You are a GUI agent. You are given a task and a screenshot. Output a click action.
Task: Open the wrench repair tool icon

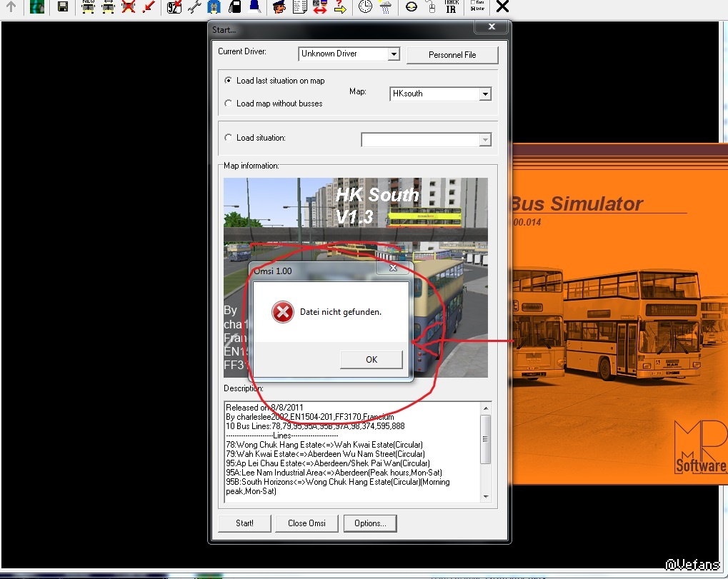194,7
